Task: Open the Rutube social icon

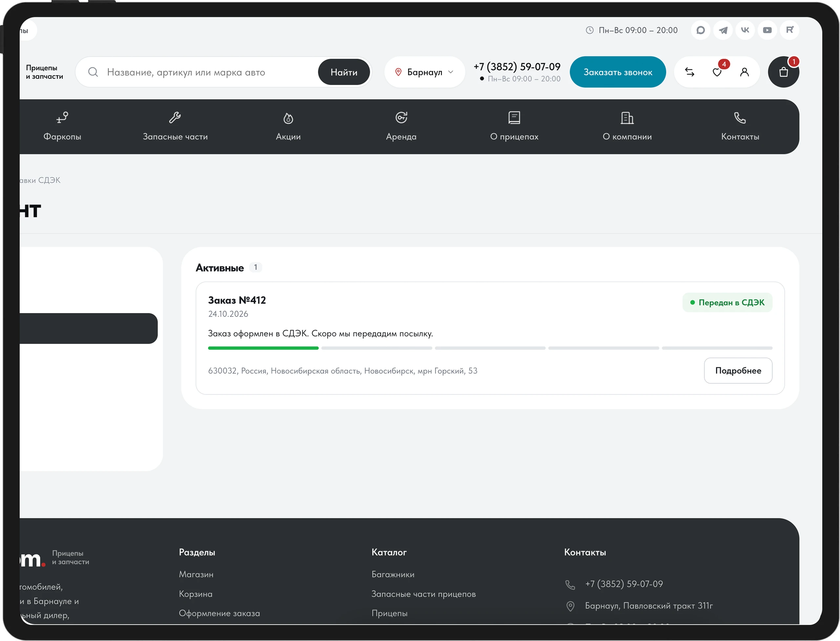Action: point(789,30)
